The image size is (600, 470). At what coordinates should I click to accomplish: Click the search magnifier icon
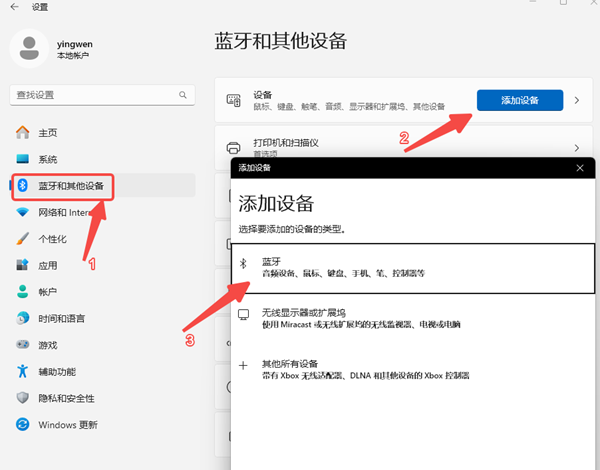(183, 94)
